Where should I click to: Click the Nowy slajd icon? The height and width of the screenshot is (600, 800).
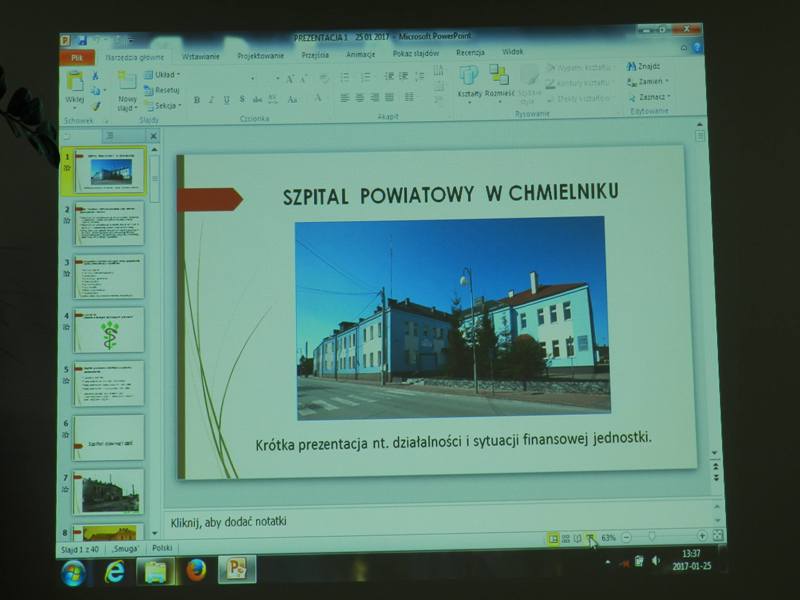(127, 81)
